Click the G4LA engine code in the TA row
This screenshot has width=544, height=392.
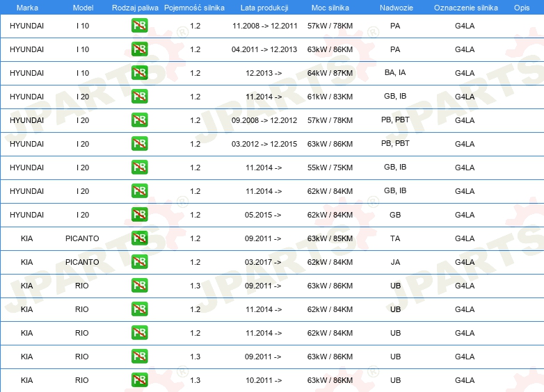point(465,238)
